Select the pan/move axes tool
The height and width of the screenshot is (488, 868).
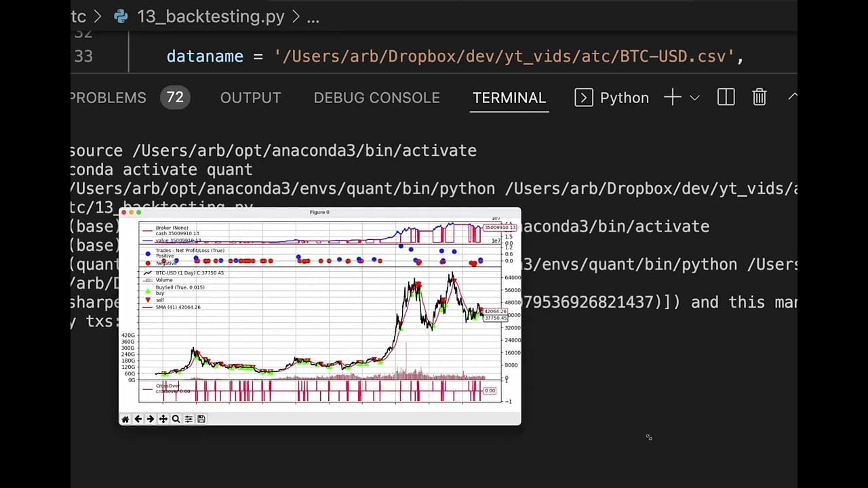[x=163, y=419]
